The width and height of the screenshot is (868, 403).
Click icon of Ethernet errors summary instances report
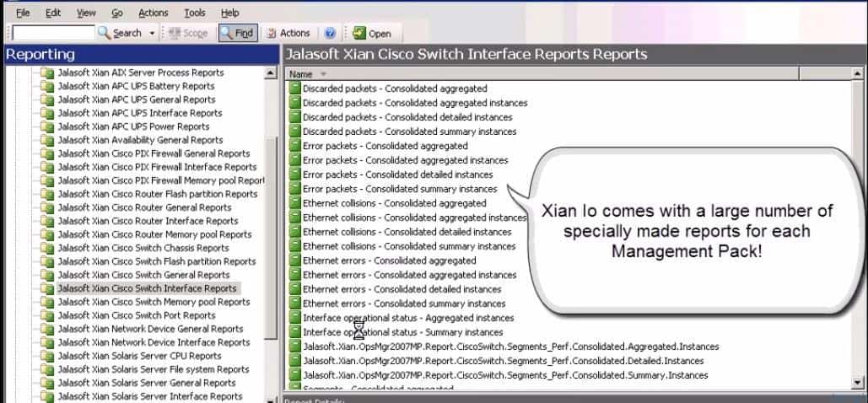[294, 304]
